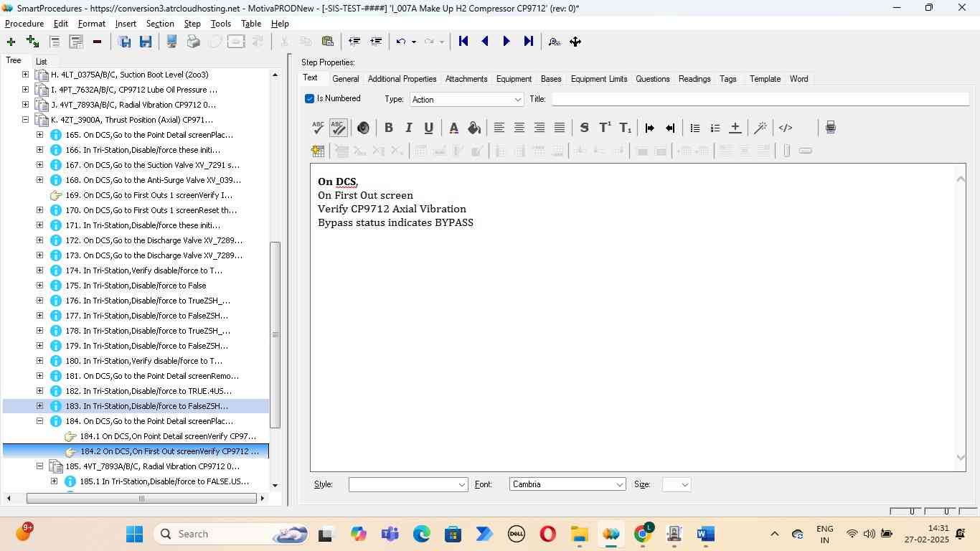Uncheck the Is Numbered checkbox
The image size is (980, 551).
(310, 99)
